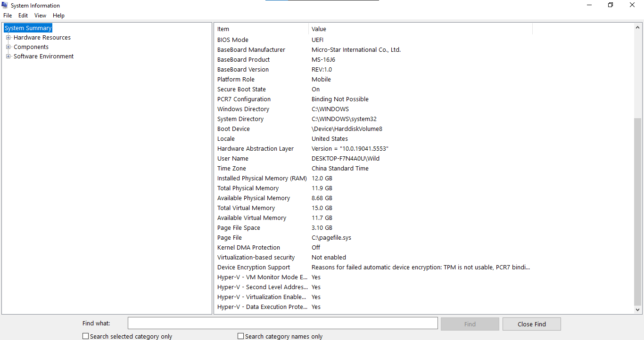
Task: Select the Hardware Abstraction Layer row
Action: click(373, 149)
